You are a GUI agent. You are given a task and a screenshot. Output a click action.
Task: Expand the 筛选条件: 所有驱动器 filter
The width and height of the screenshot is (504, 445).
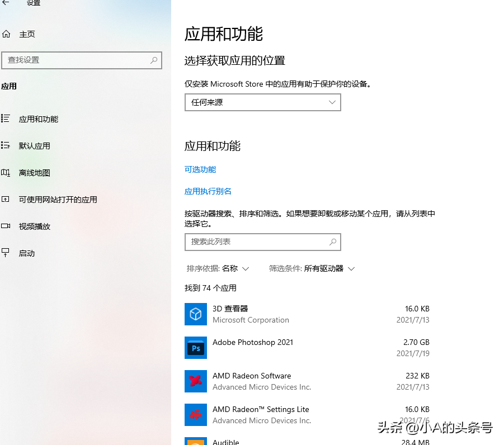312,268
